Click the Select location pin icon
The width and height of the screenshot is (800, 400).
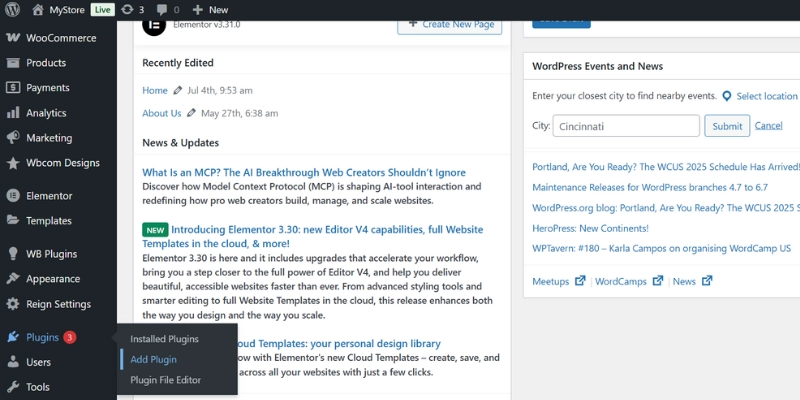point(727,96)
